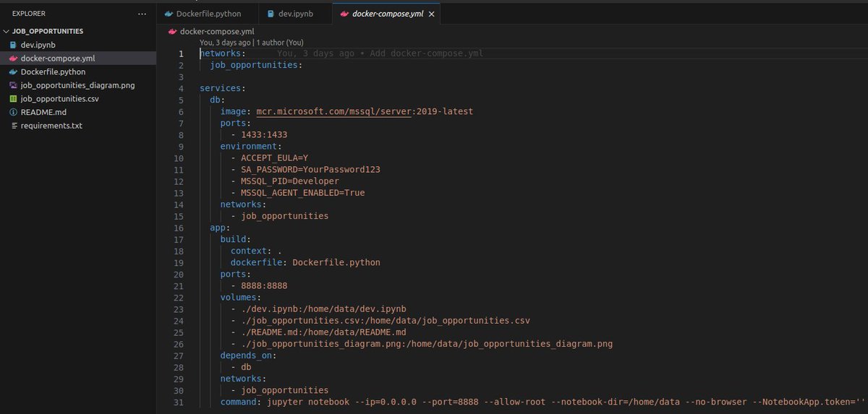The height and width of the screenshot is (414, 868).
Task: Open README.md from the explorer
Action: click(x=43, y=112)
